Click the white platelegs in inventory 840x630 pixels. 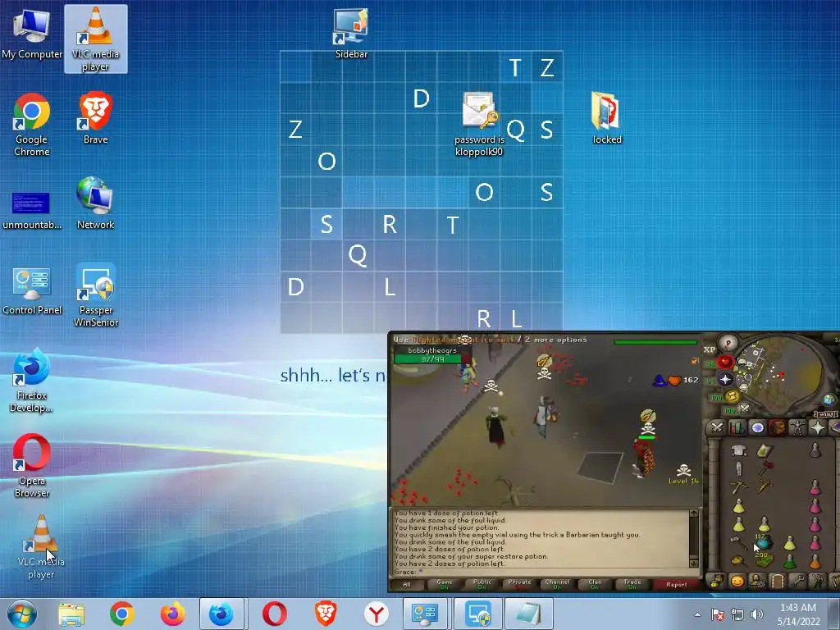click(739, 468)
